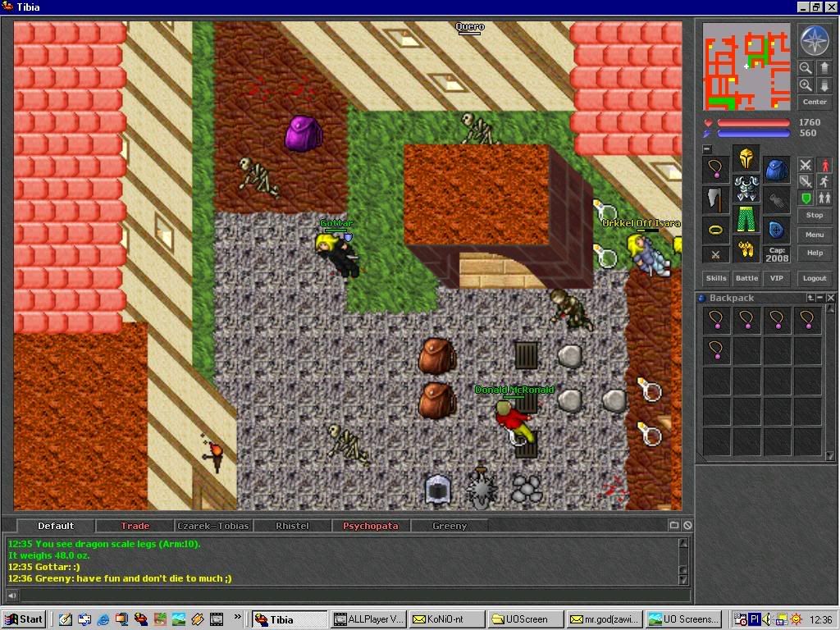Open the Psychopata chat tab

[371, 526]
